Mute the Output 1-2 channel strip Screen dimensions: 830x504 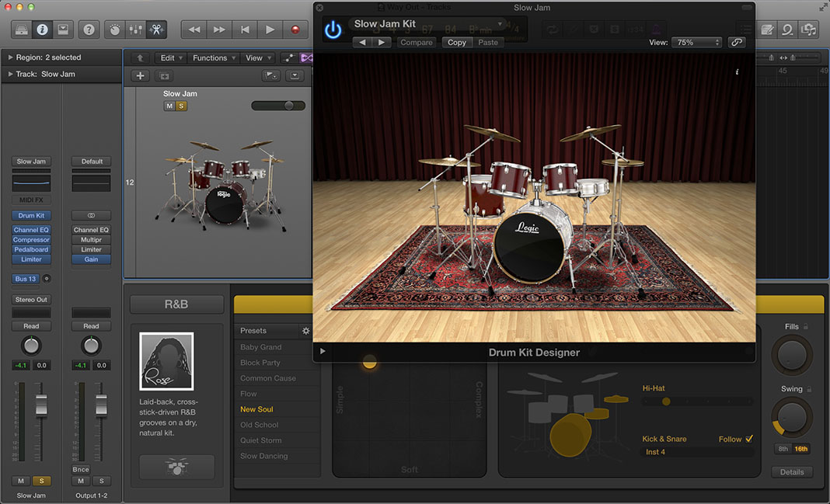(x=81, y=481)
